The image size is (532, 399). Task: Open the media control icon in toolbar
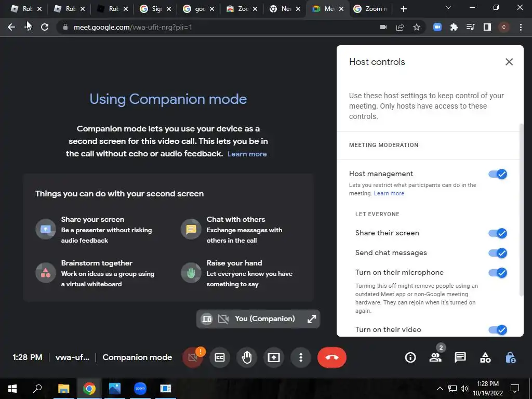471,27
